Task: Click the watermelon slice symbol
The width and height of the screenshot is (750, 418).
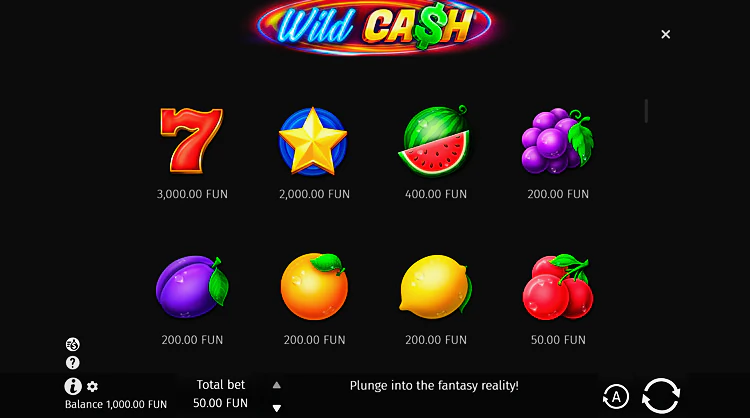Action: (x=435, y=141)
